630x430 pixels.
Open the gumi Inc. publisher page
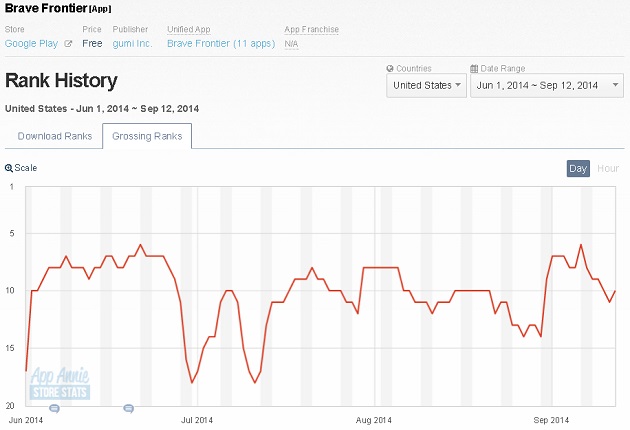coord(132,43)
